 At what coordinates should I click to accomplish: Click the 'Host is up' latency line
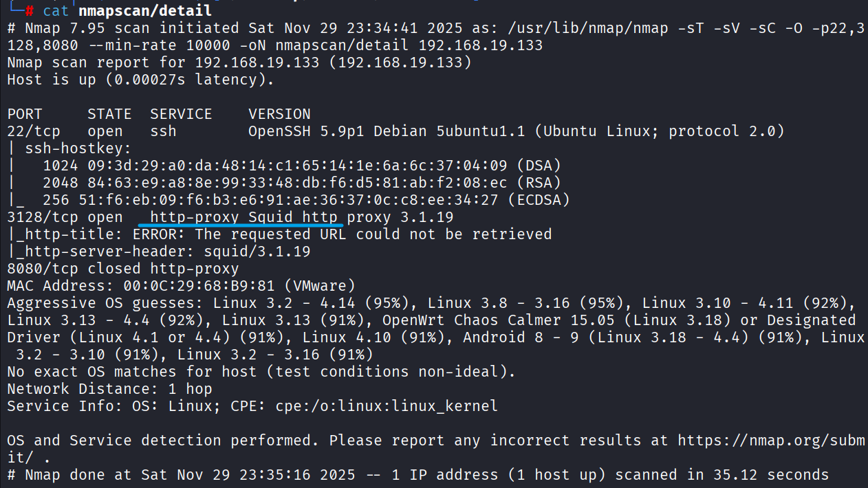click(x=140, y=80)
